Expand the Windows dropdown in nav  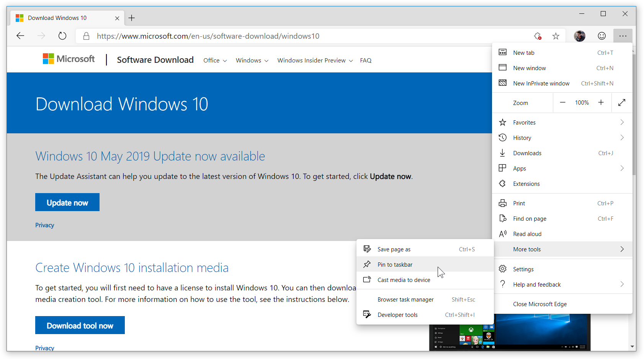pyautogui.click(x=252, y=60)
